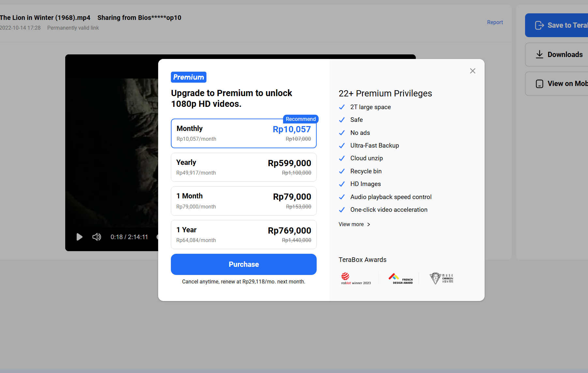Click the Downloads button
The width and height of the screenshot is (588, 373).
556,54
